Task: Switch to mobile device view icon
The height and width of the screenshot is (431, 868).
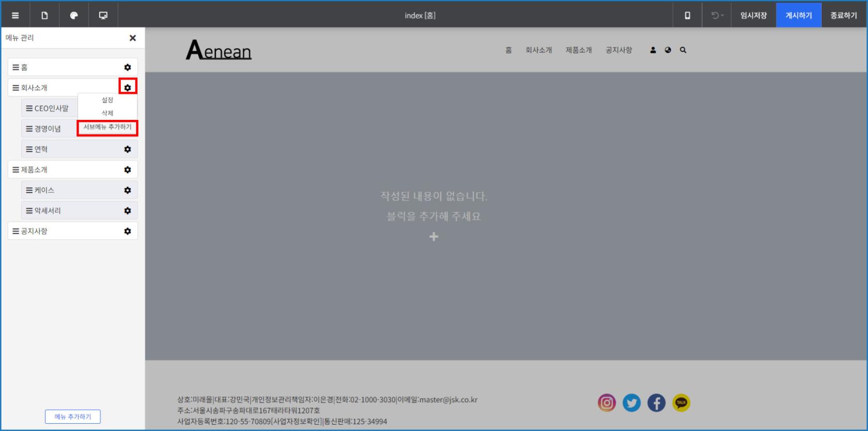Action: (687, 16)
